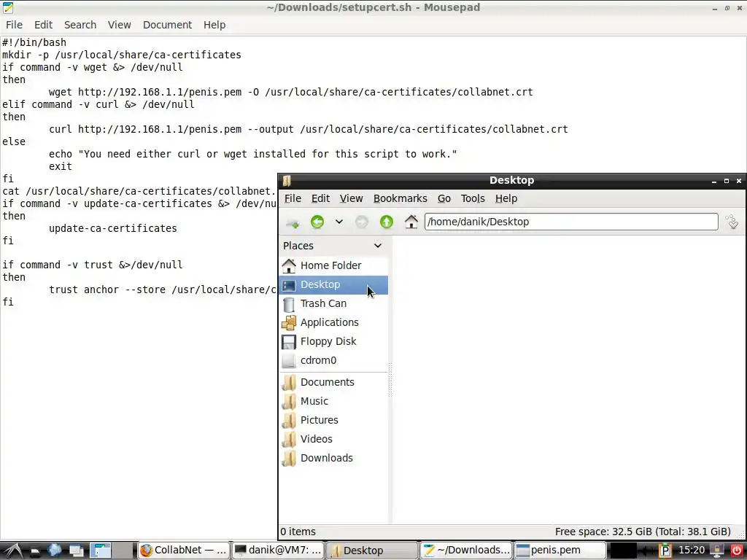747x560 pixels.
Task: Click the show desktop icon in taskbar
Action: pos(76,551)
